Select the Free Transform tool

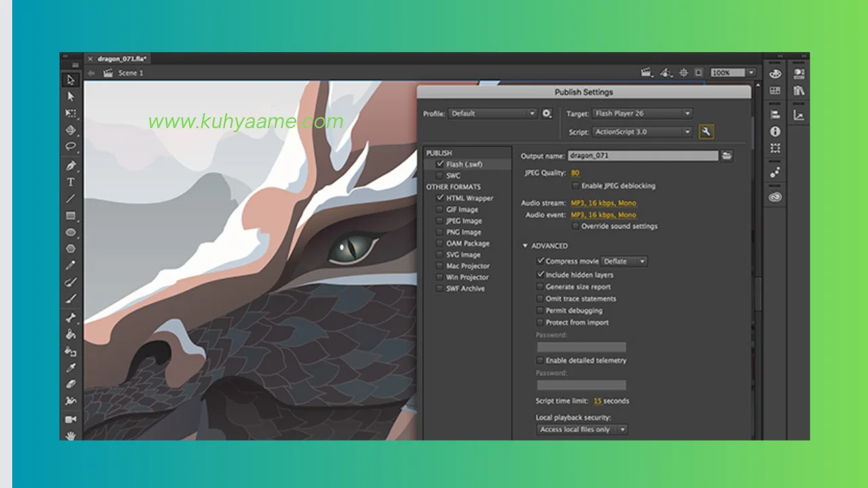coord(71,113)
